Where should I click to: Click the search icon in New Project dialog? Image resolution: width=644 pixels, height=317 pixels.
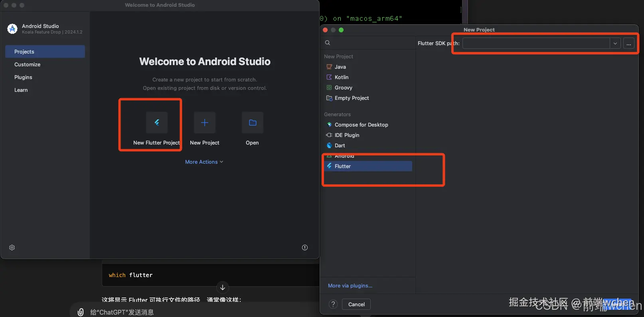(328, 43)
